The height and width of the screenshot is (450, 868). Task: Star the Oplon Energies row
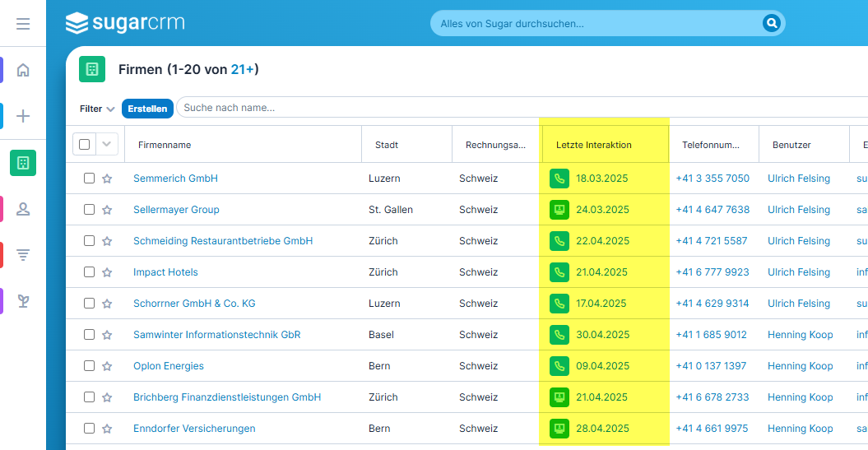107,366
